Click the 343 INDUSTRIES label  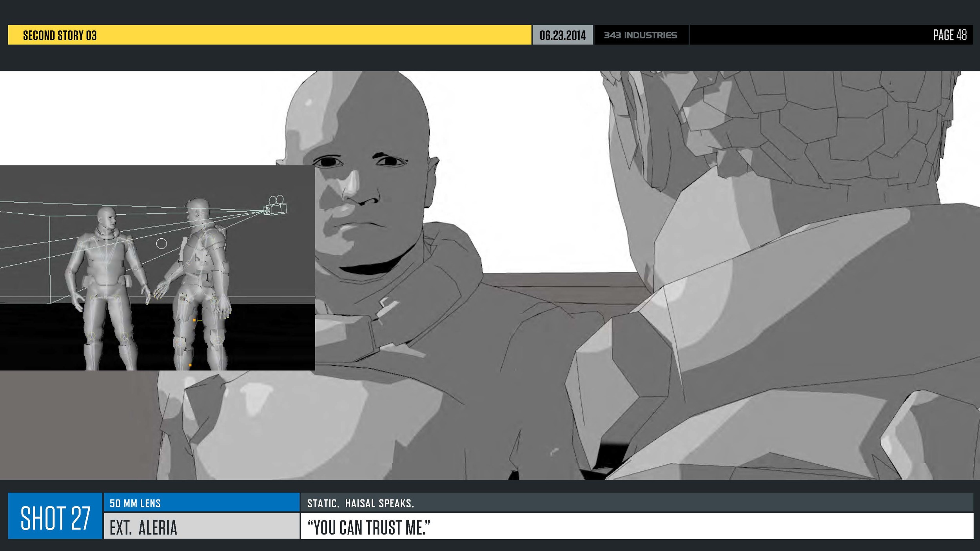[x=641, y=35]
